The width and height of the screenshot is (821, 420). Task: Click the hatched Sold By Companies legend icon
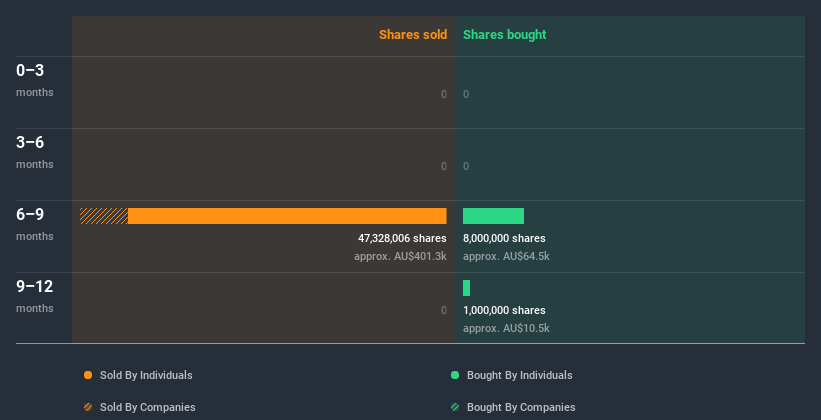(88, 407)
